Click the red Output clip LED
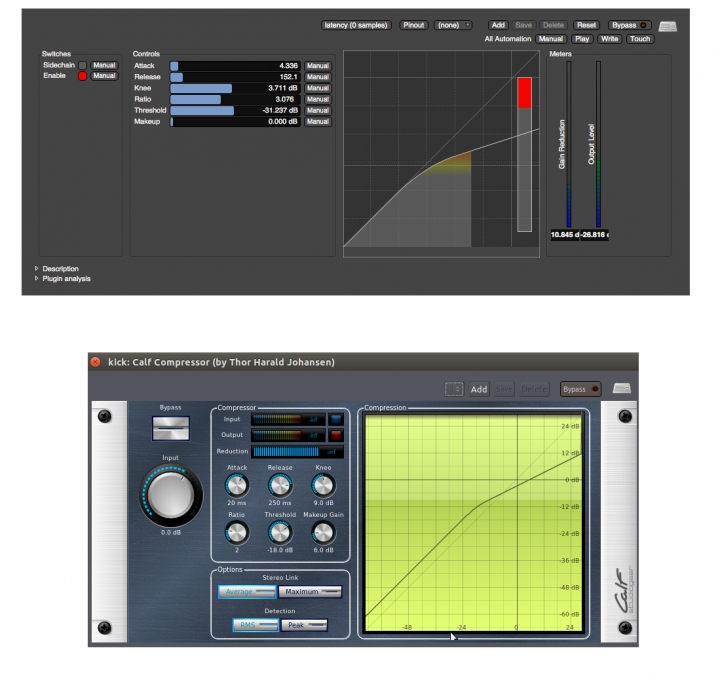Viewport: 720px width, 680px height. click(336, 435)
